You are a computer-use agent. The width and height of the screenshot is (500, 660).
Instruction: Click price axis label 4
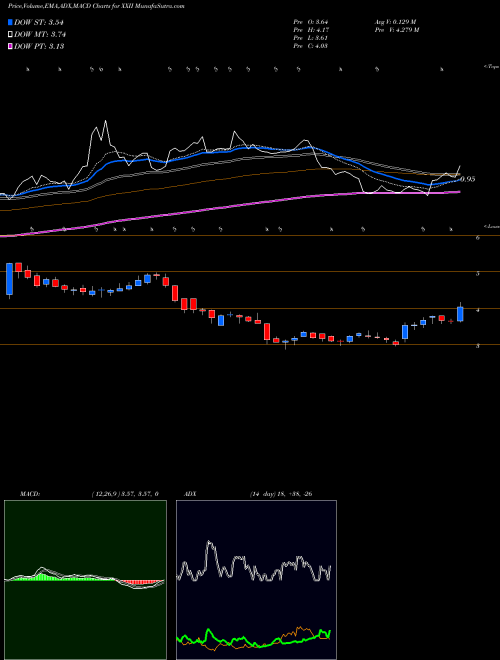(x=478, y=310)
